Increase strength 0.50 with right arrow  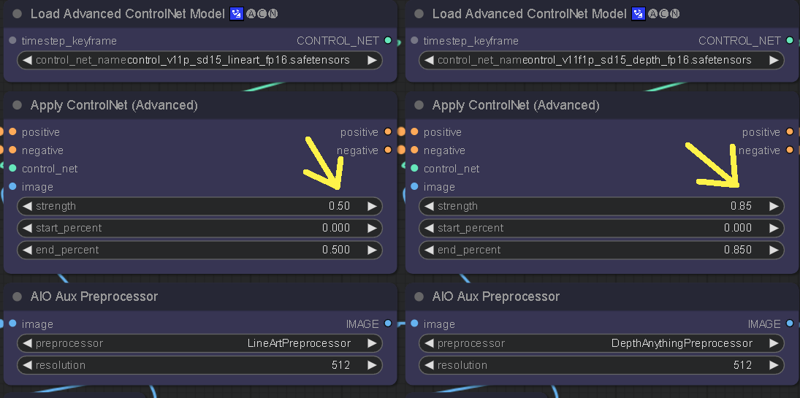pyautogui.click(x=372, y=206)
